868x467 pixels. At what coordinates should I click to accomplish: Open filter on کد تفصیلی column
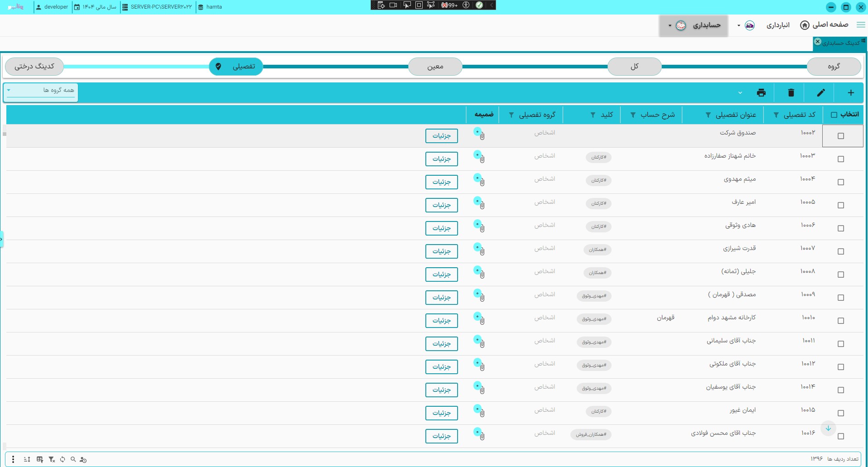[x=776, y=115]
